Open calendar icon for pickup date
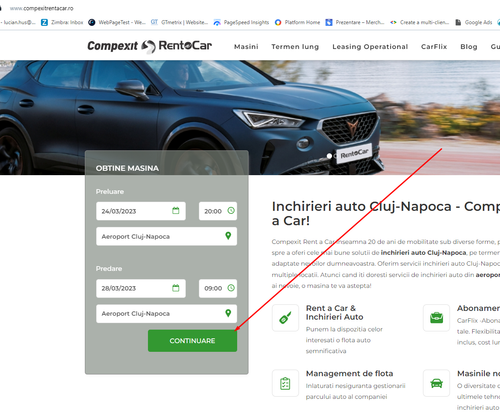This screenshot has width=500, height=416. point(176,211)
